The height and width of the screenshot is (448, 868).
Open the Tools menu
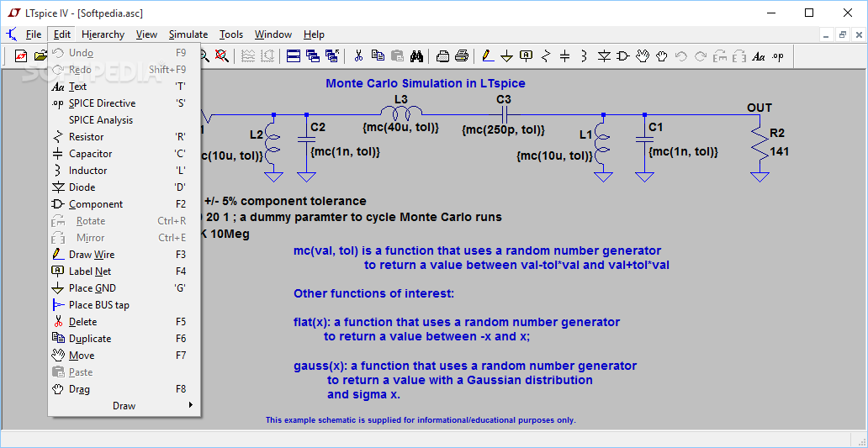231,34
